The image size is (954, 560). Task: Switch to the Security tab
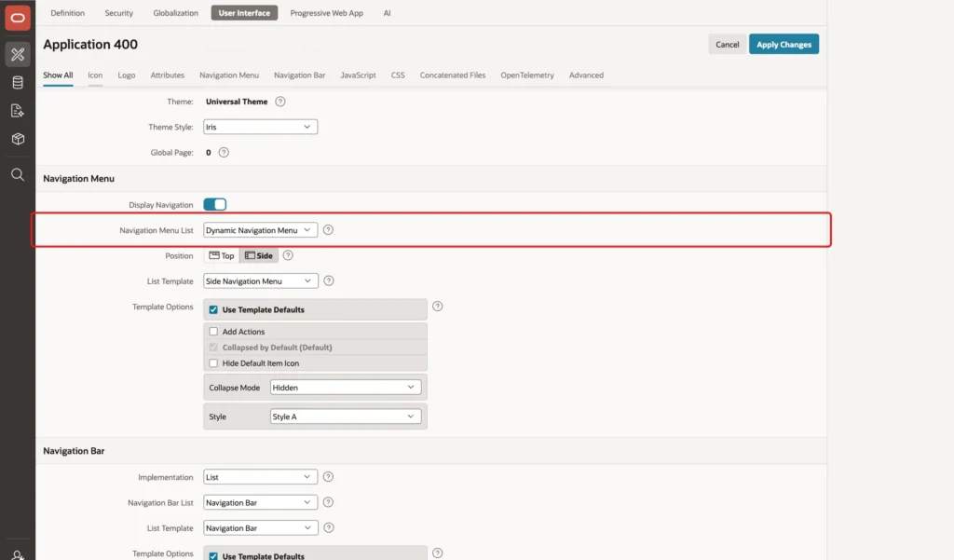click(x=118, y=13)
